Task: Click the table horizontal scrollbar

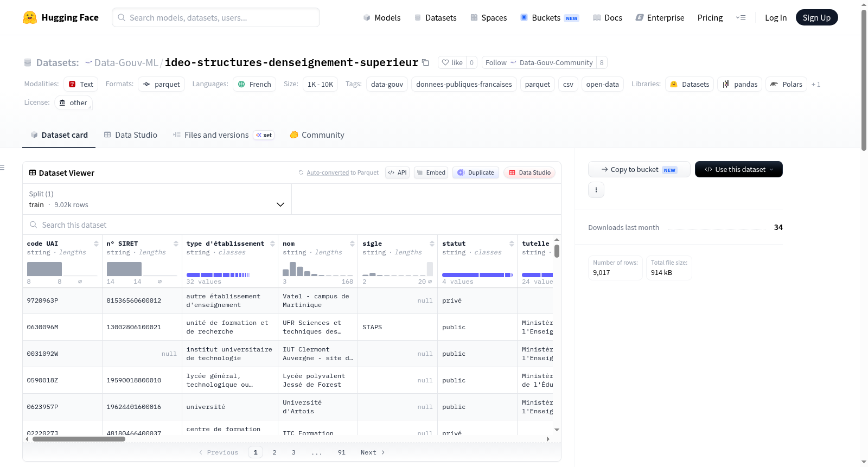Action: (x=79, y=439)
